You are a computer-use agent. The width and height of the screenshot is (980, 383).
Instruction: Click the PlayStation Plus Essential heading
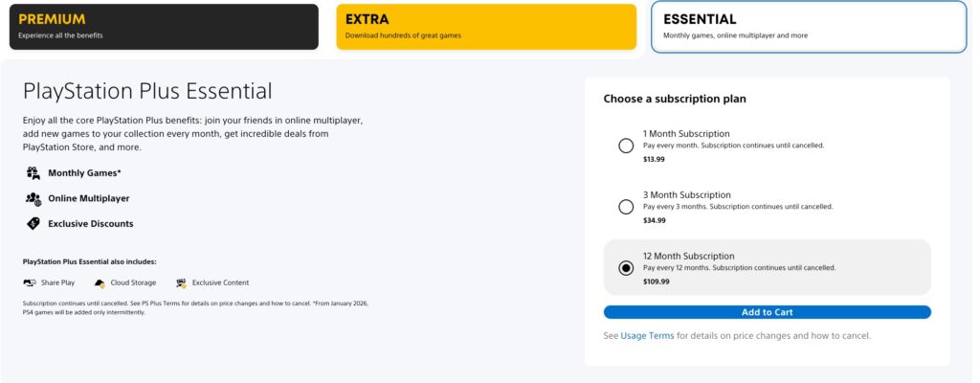click(x=147, y=91)
